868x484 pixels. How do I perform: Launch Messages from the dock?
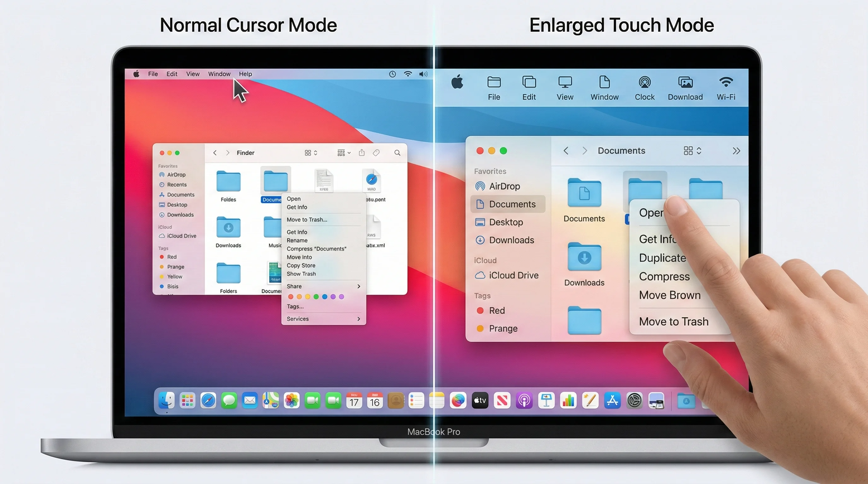(229, 400)
